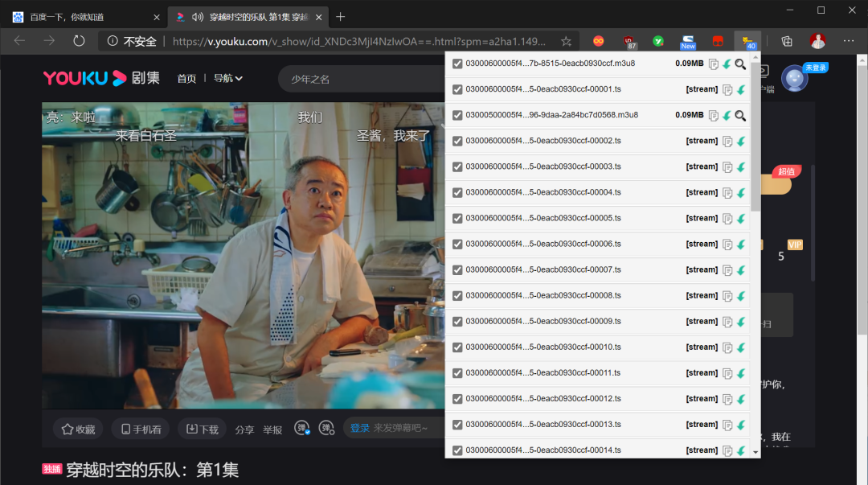Toggle the danmaku on/off icon below the video
This screenshot has height=485, width=868.
pos(301,428)
